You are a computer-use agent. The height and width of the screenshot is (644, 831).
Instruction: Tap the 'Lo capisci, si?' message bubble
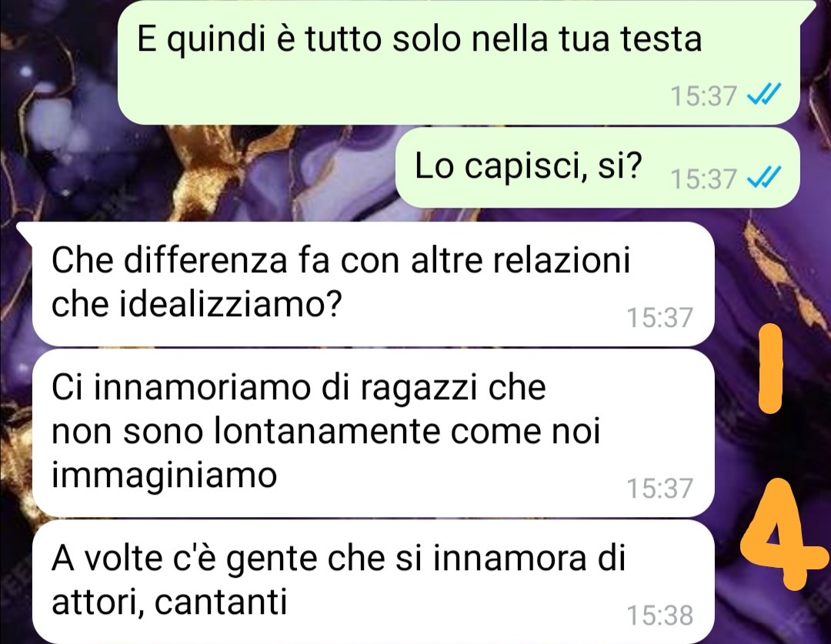coord(598,168)
